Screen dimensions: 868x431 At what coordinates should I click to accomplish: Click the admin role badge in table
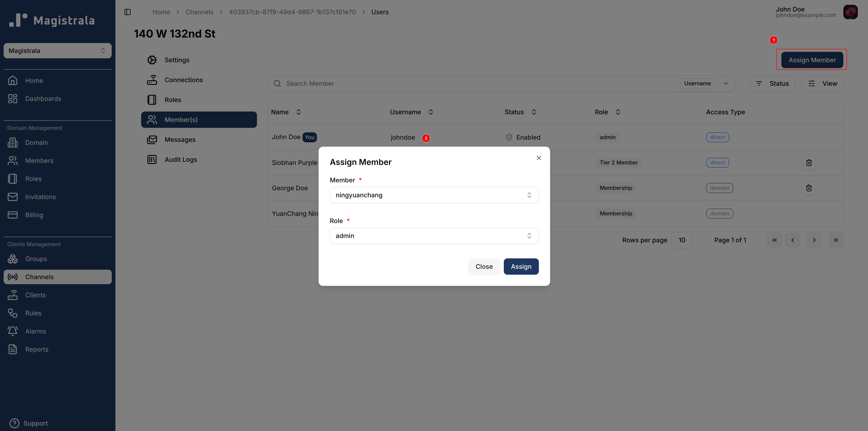tap(608, 138)
